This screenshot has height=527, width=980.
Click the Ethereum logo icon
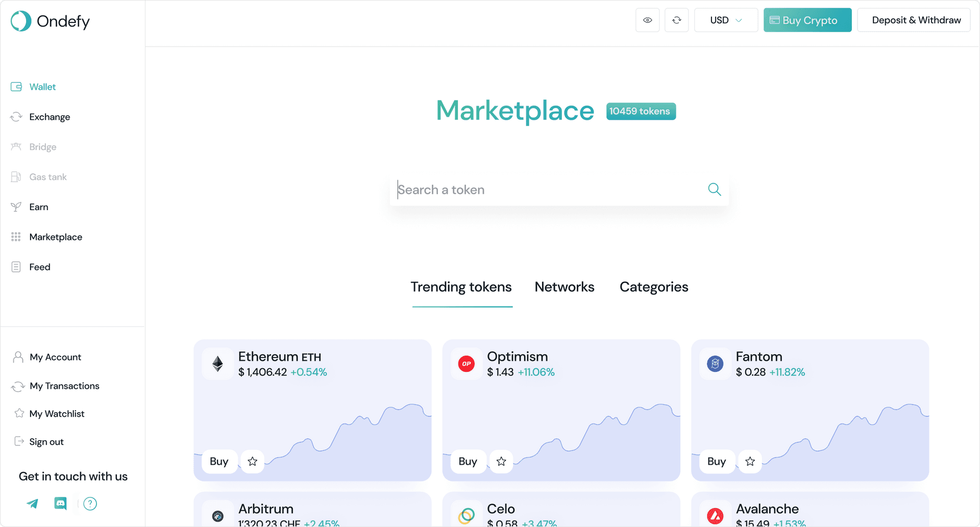[218, 364]
